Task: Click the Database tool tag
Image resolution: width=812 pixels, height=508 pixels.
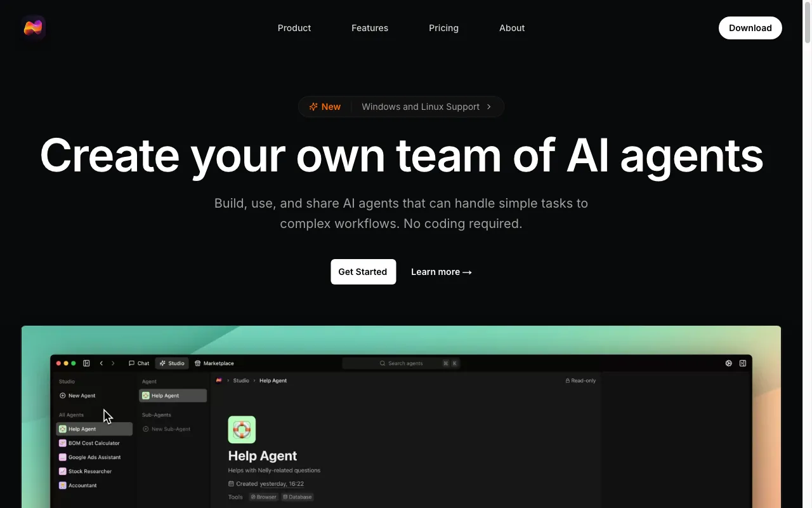Action: coord(298,497)
